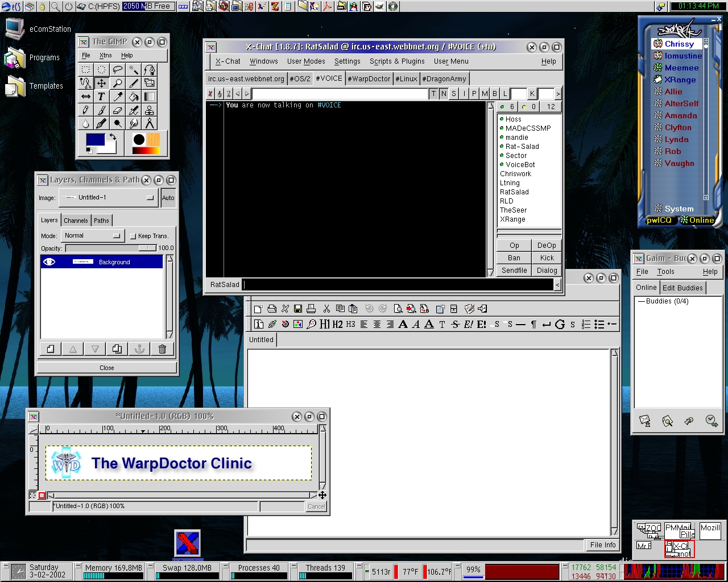Image resolution: width=728 pixels, height=582 pixels.
Task: Click the File Info button
Action: pyautogui.click(x=603, y=545)
